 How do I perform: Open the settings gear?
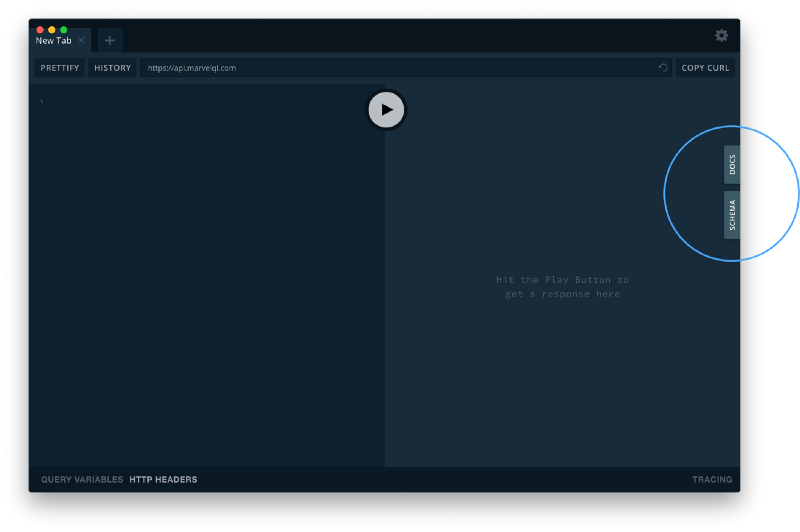(x=721, y=35)
